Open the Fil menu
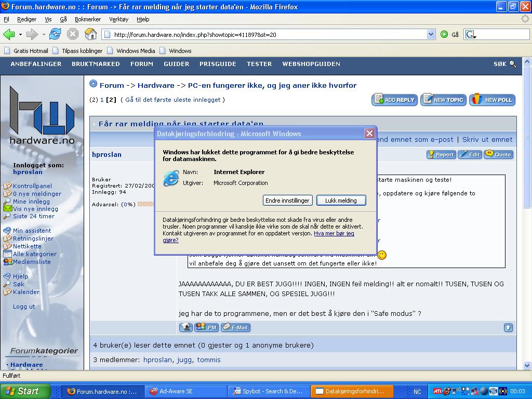532x399 pixels. [6, 19]
